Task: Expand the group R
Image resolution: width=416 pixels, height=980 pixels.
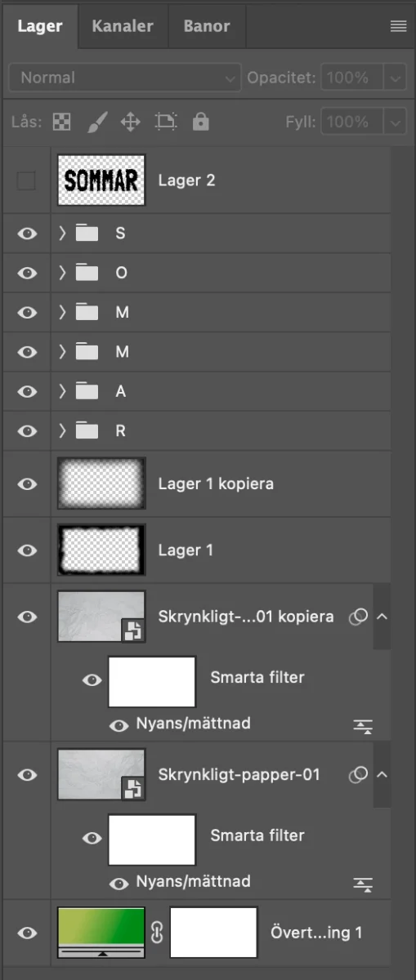Action: tap(62, 430)
